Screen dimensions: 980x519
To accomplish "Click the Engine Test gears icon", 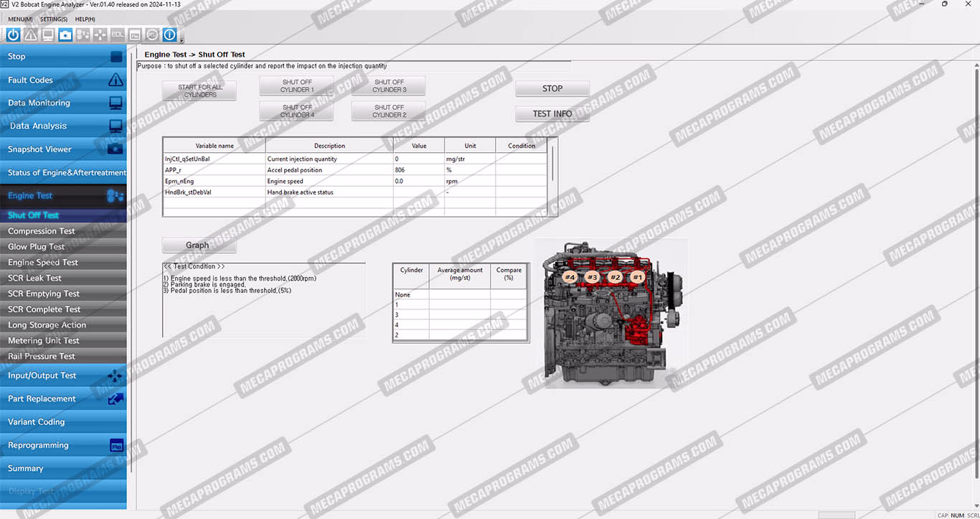I will [x=115, y=195].
